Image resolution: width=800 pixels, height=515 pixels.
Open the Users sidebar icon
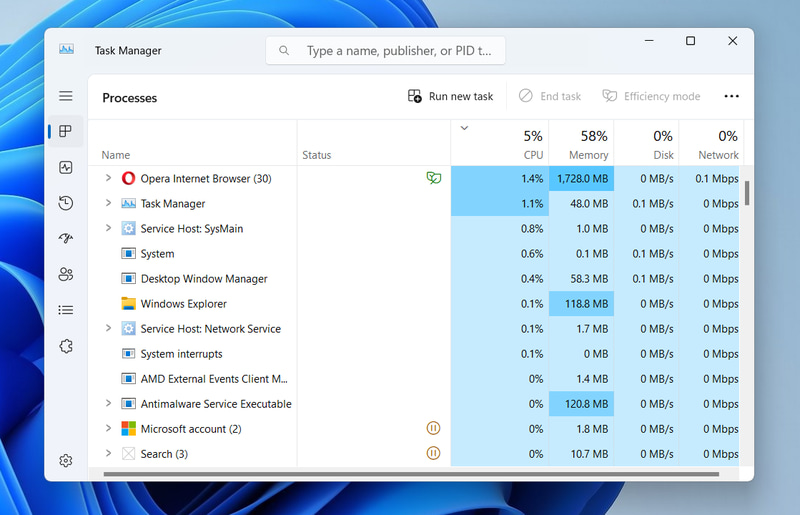tap(66, 274)
